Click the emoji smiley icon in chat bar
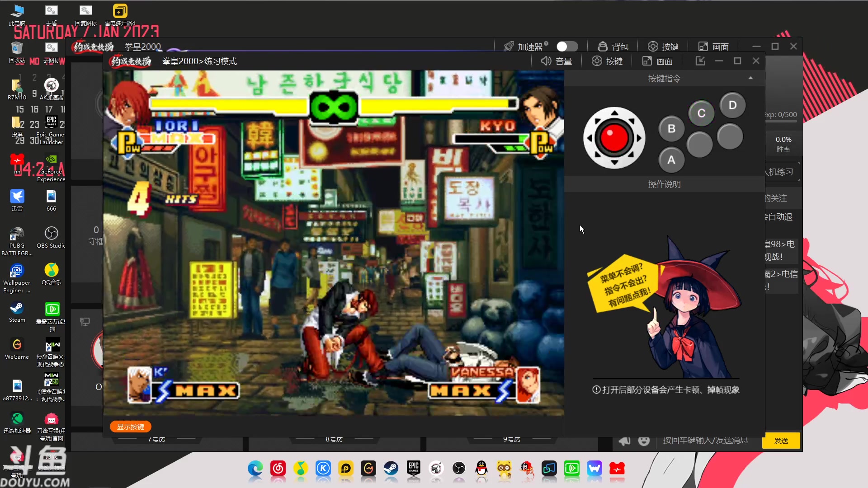The height and width of the screenshot is (488, 868). (x=644, y=441)
